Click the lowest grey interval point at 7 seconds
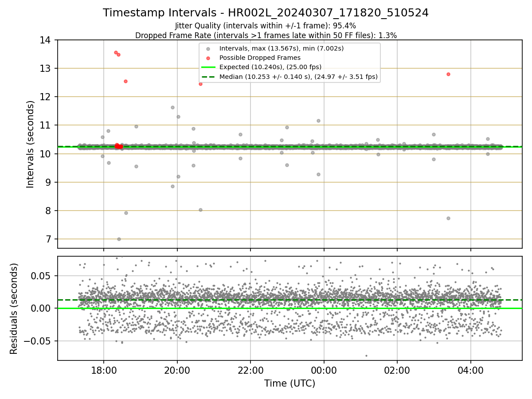This screenshot has height=399, width=532. click(119, 239)
